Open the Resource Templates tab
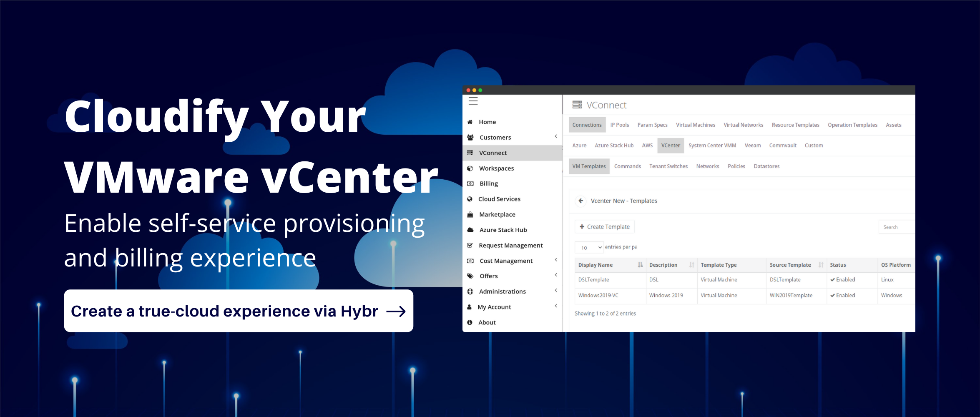The image size is (980, 417). click(796, 125)
